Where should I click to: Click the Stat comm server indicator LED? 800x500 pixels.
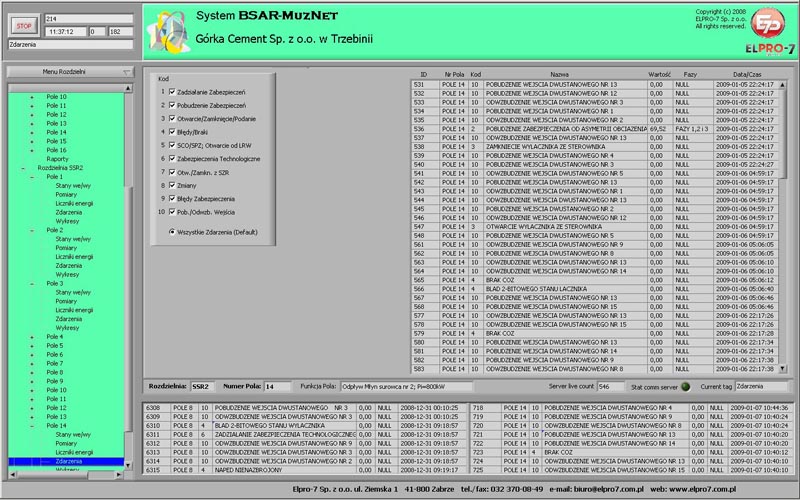[x=686, y=387]
